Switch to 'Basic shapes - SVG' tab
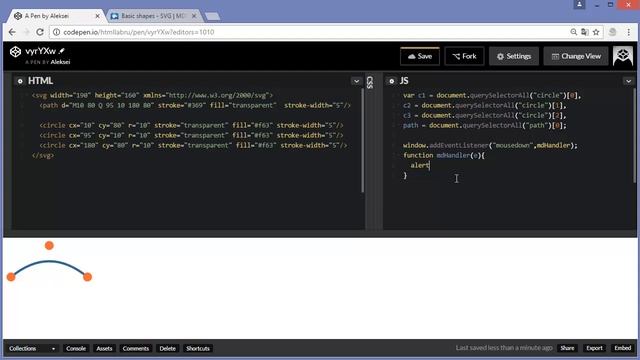The image size is (640, 360). [153, 16]
